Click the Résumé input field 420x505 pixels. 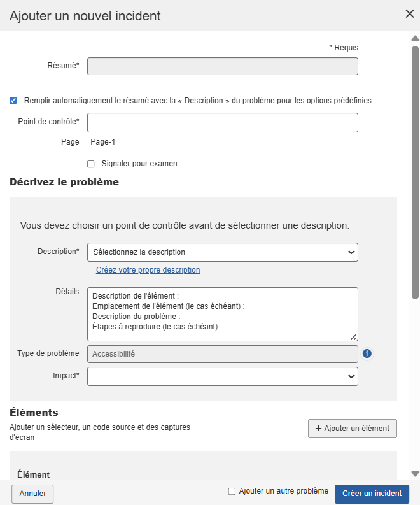[x=222, y=67]
